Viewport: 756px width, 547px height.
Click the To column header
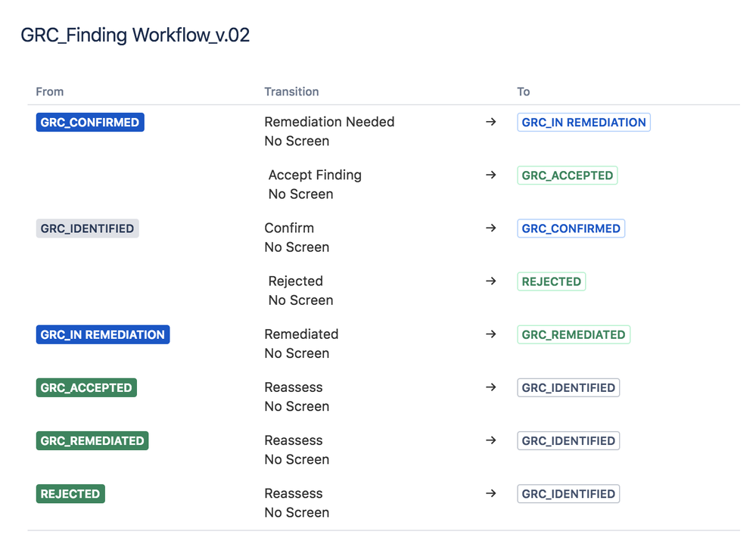524,92
